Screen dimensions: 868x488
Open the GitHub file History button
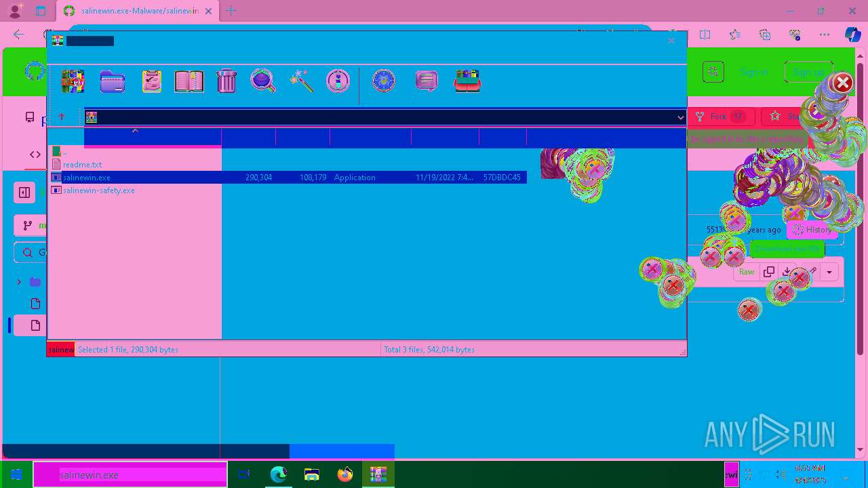coord(812,230)
